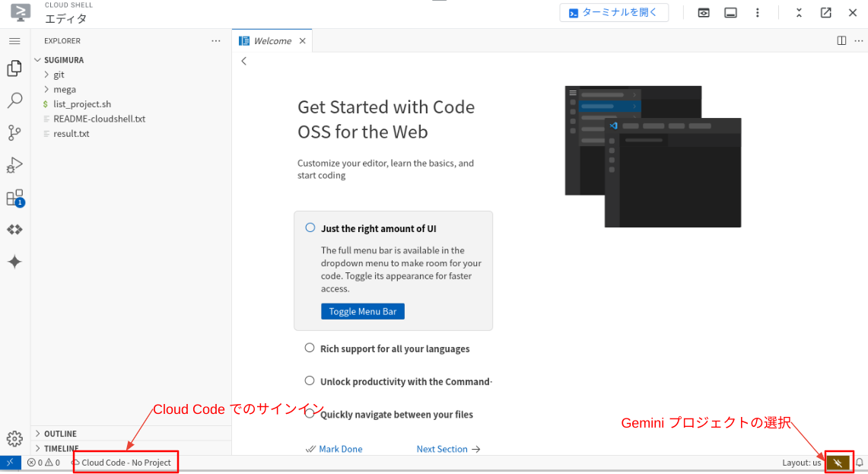Open editor More Actions ellipsis
868x474 pixels.
click(859, 40)
